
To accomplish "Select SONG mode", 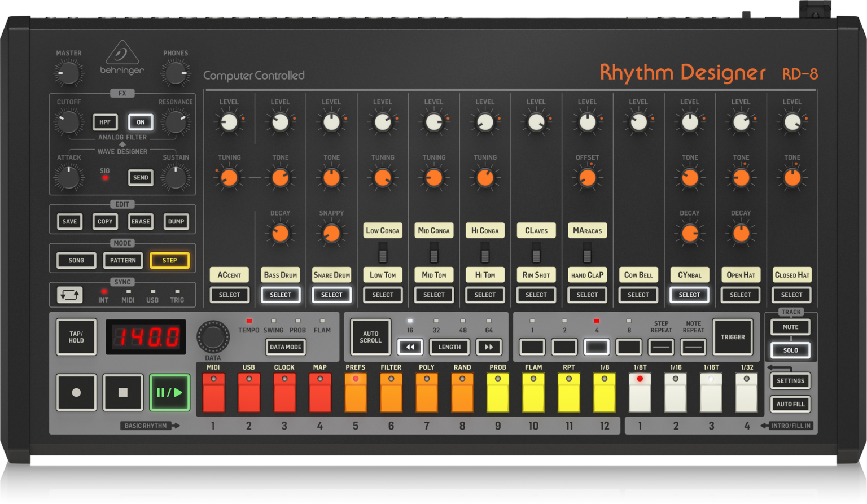I will 76,261.
